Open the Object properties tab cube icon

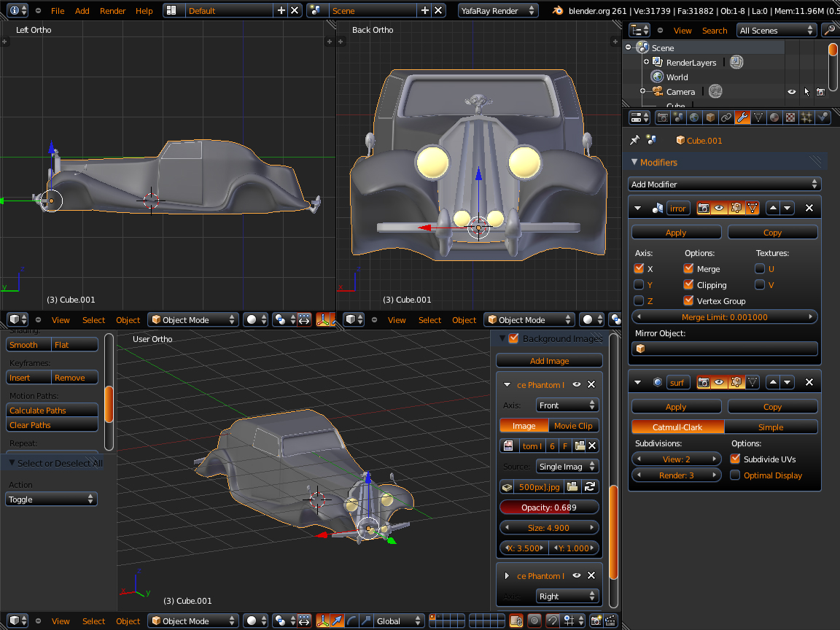click(x=710, y=117)
